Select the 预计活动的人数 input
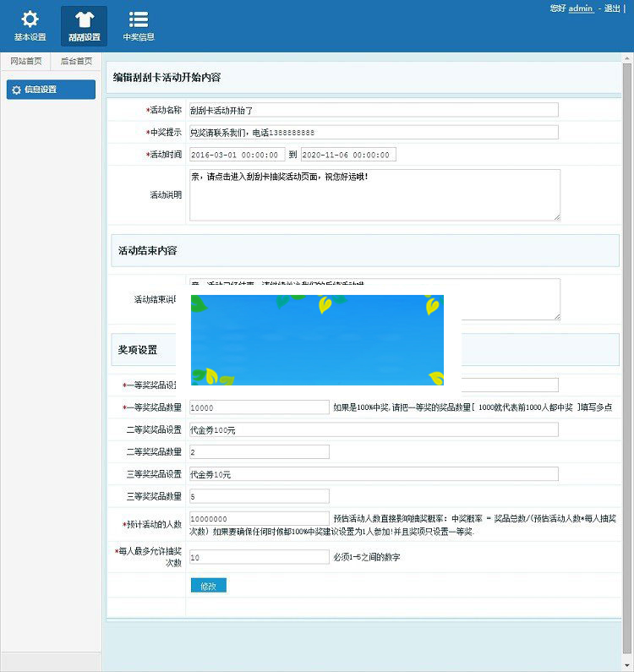Viewport: 634px width, 672px height. [259, 518]
